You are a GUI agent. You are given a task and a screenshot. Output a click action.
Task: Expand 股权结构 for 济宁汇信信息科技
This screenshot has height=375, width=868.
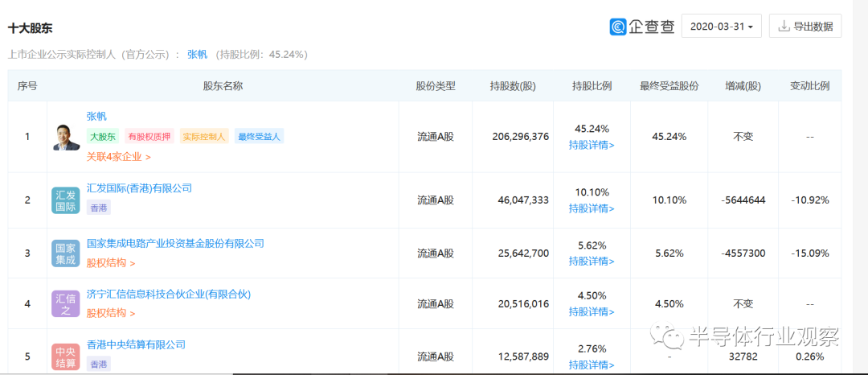[111, 314]
